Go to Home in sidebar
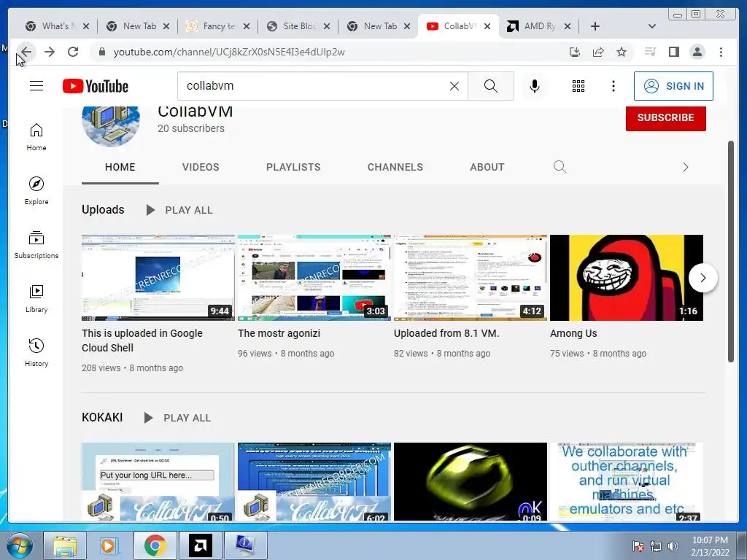747x560 pixels. pos(36,137)
